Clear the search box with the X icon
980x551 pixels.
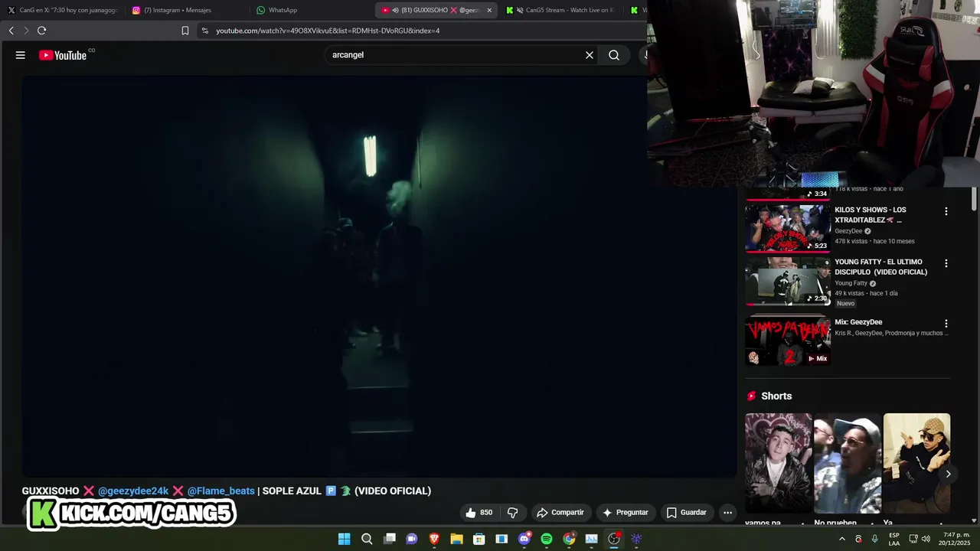click(x=590, y=55)
